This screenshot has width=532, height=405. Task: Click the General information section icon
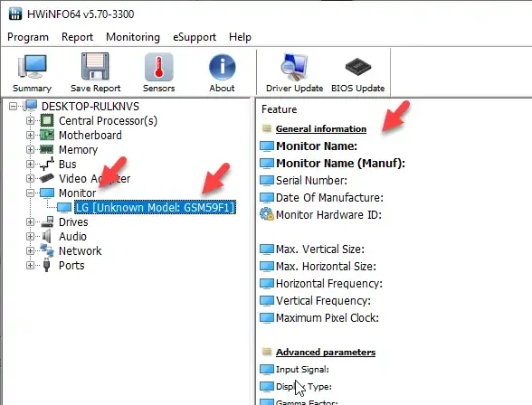coord(267,128)
